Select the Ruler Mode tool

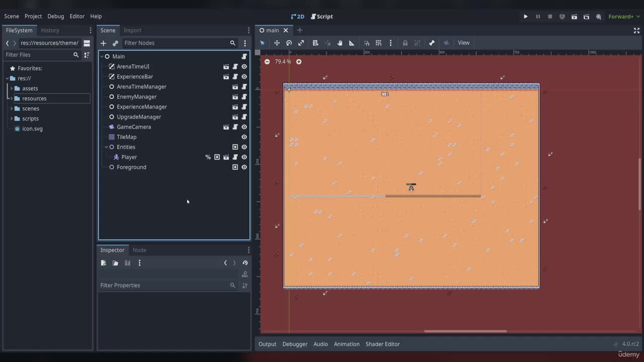pyautogui.click(x=352, y=43)
